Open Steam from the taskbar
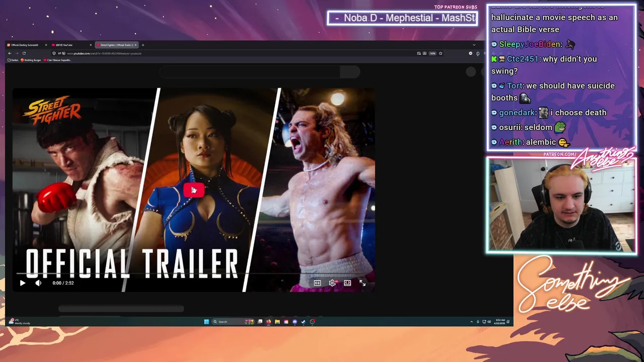 click(303, 322)
